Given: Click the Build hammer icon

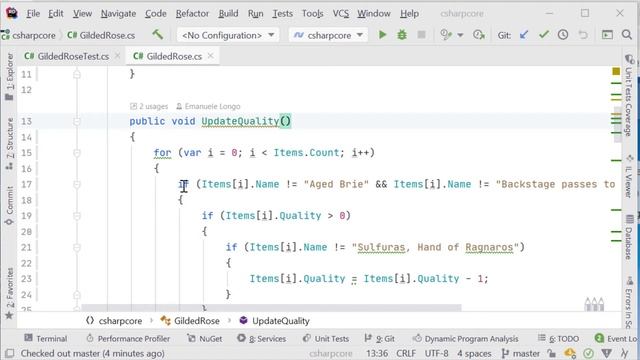Looking at the screenshot, I should coord(158,35).
